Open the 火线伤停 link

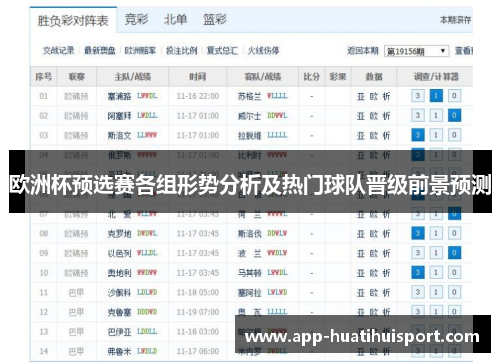pos(263,51)
